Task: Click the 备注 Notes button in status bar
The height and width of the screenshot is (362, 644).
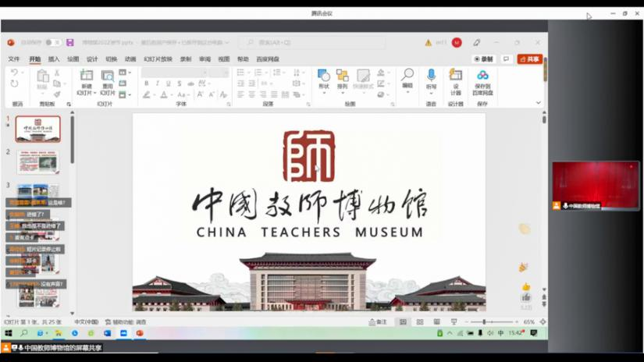Action: pos(378,321)
